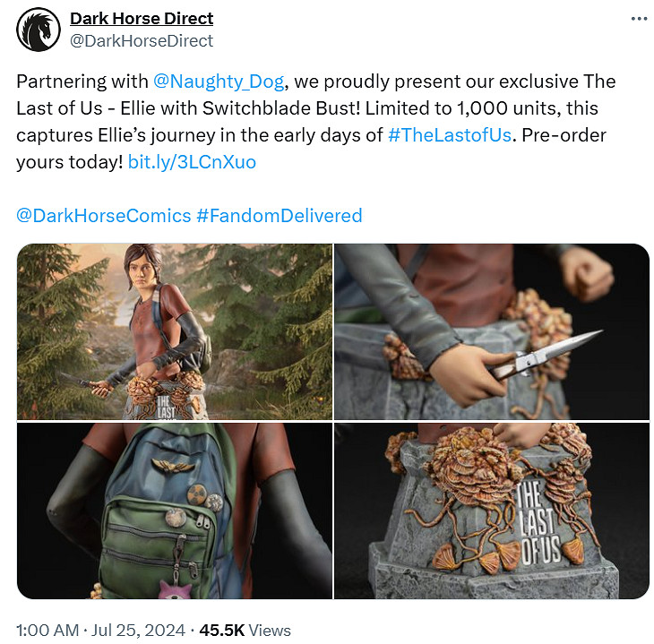Click the tweet body text paragraph

(315, 122)
